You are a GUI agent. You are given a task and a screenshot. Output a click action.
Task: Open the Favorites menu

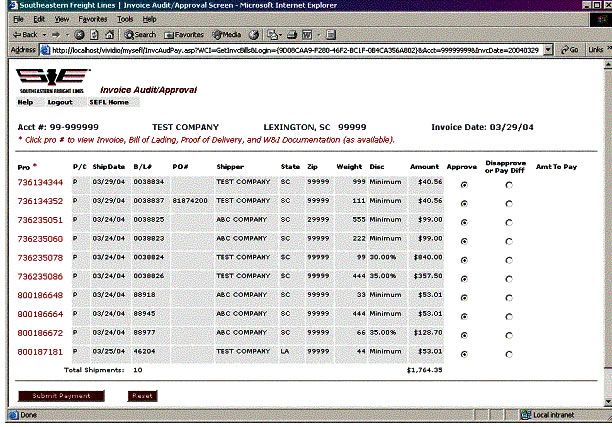coord(92,19)
